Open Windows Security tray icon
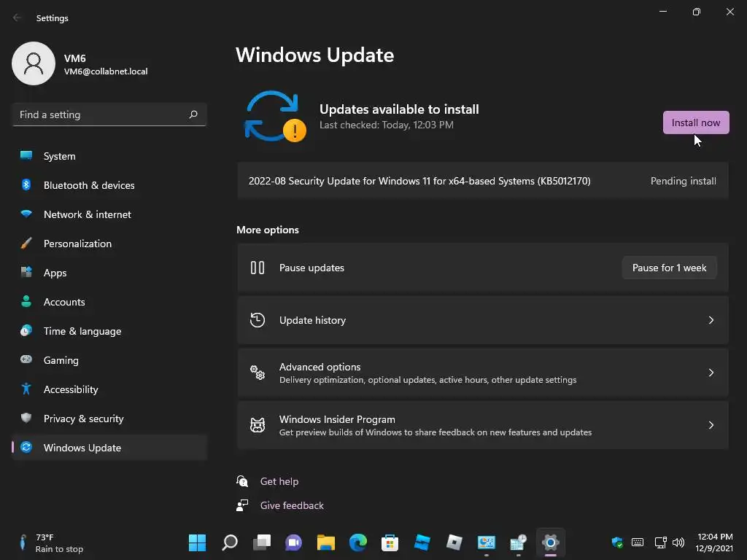 pos(617,542)
